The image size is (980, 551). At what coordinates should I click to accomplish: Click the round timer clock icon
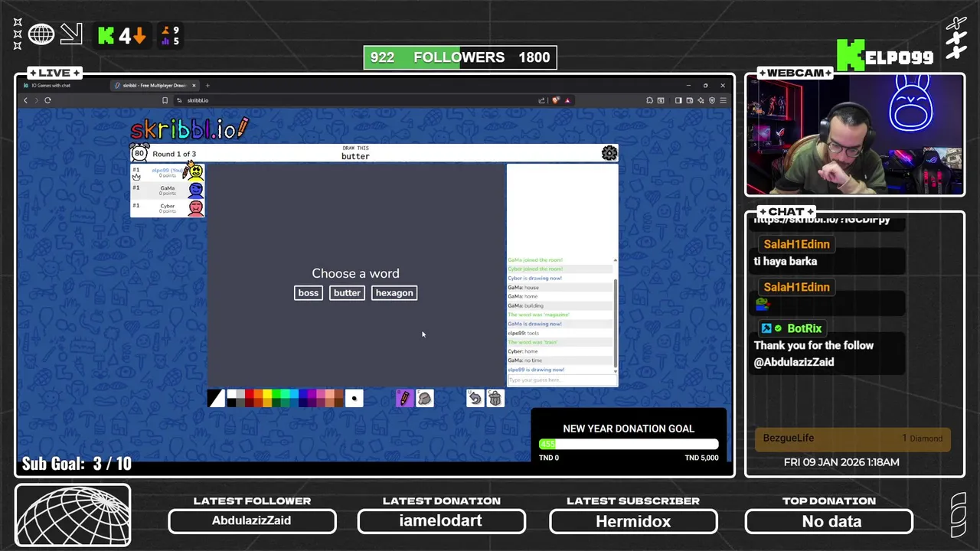[x=139, y=152]
